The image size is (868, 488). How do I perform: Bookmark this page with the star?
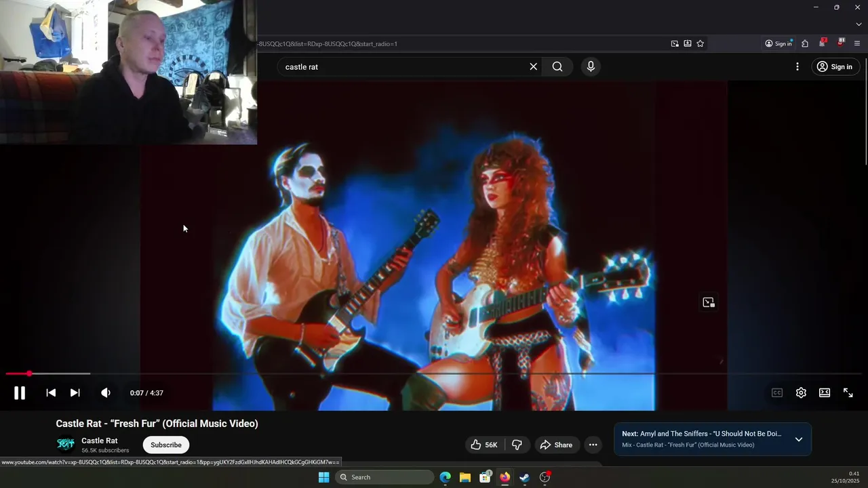click(701, 43)
